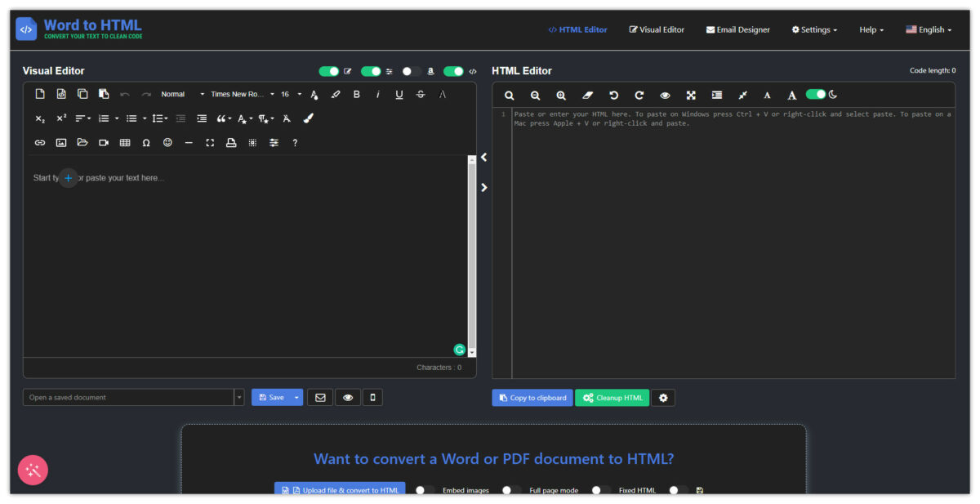Open the Normal paragraph style dropdown
The image size is (980, 504).
(x=182, y=94)
